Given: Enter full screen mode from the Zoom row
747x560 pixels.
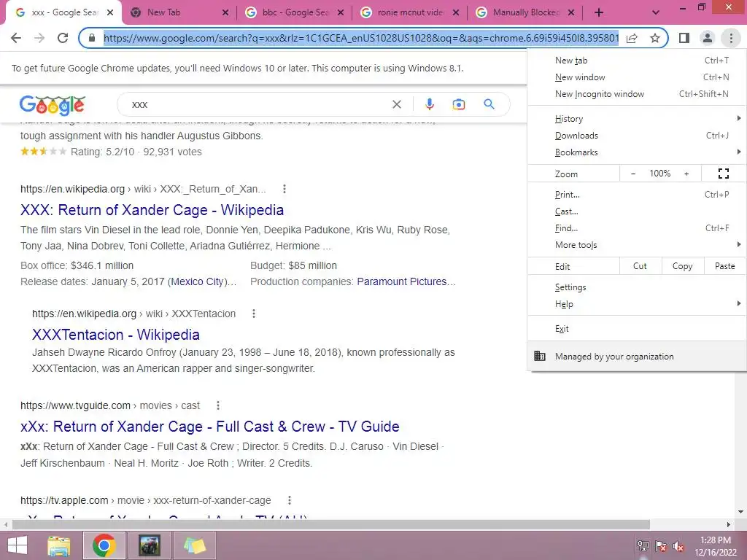Looking at the screenshot, I should click(723, 174).
